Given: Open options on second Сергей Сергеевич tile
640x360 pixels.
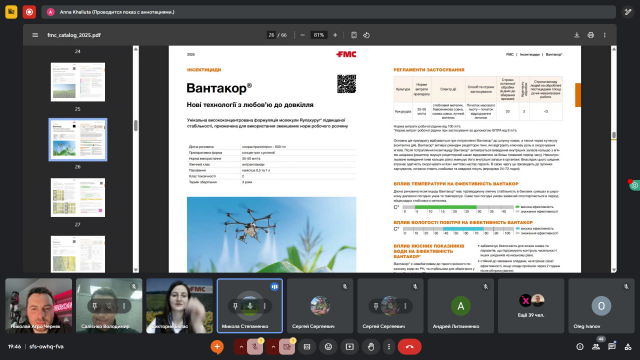Looking at the screenshot, I should pos(405,306).
